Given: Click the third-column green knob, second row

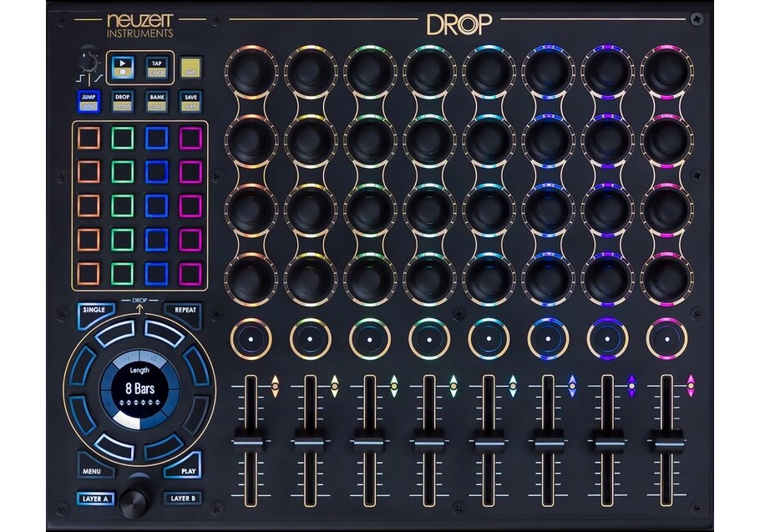Looking at the screenshot, I should (x=370, y=141).
